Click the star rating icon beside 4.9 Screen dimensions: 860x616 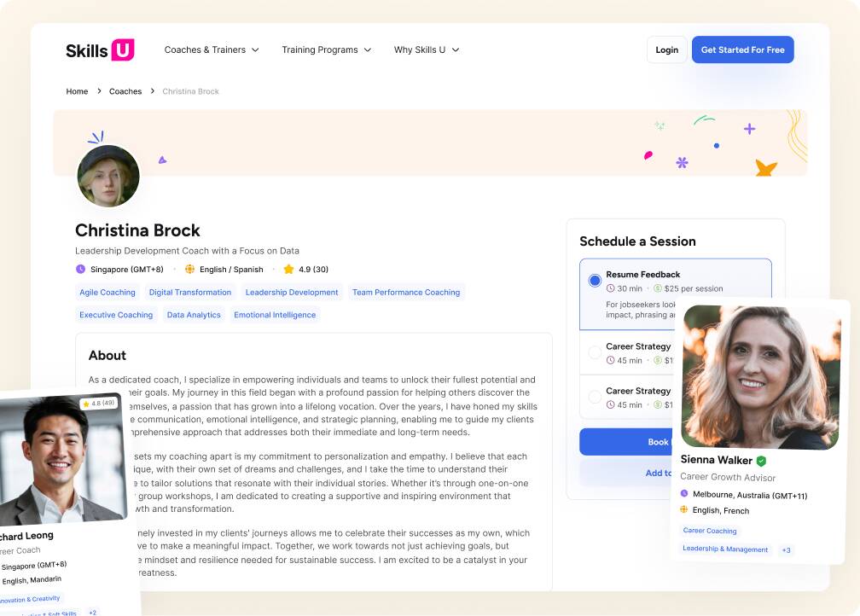click(288, 270)
